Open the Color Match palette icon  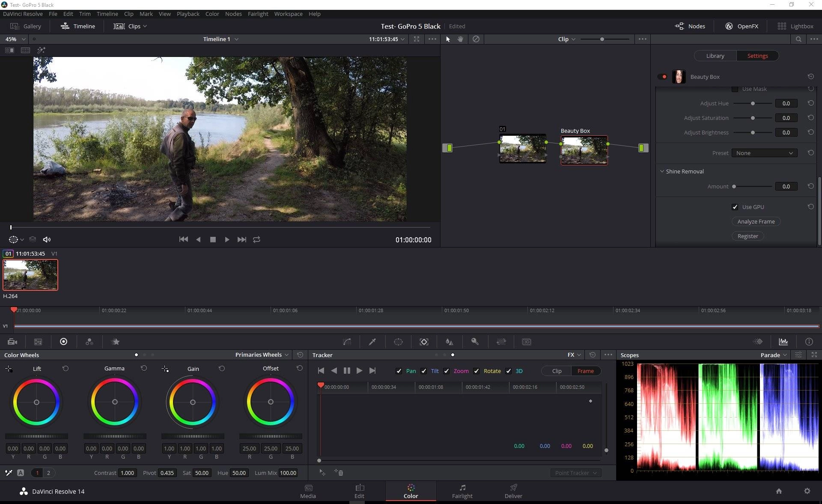(x=38, y=342)
